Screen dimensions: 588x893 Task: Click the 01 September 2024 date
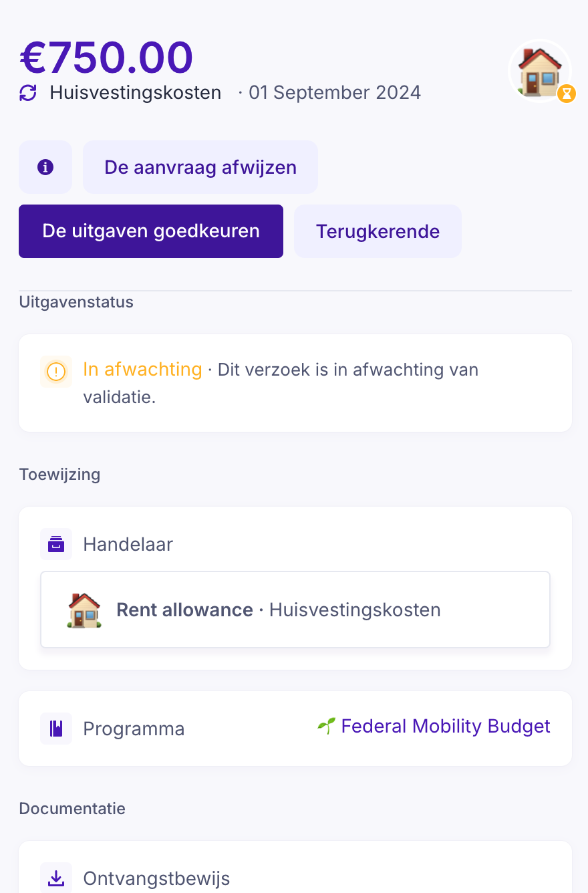[334, 93]
